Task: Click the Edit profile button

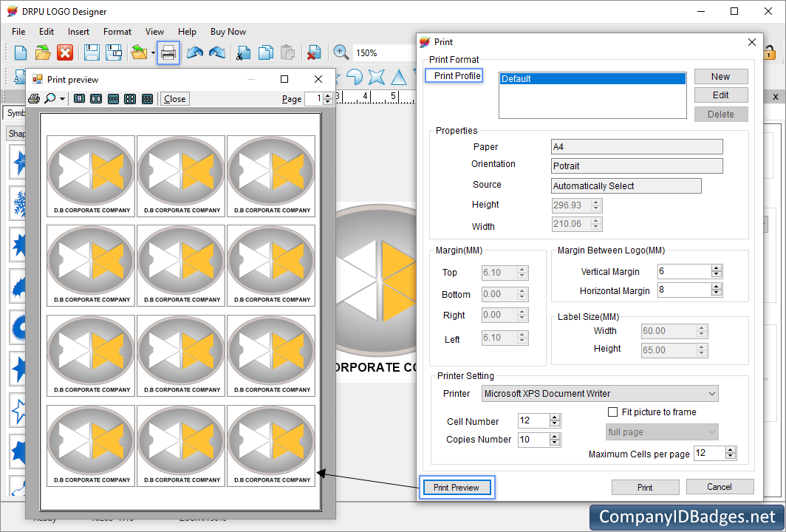Action: [x=721, y=95]
